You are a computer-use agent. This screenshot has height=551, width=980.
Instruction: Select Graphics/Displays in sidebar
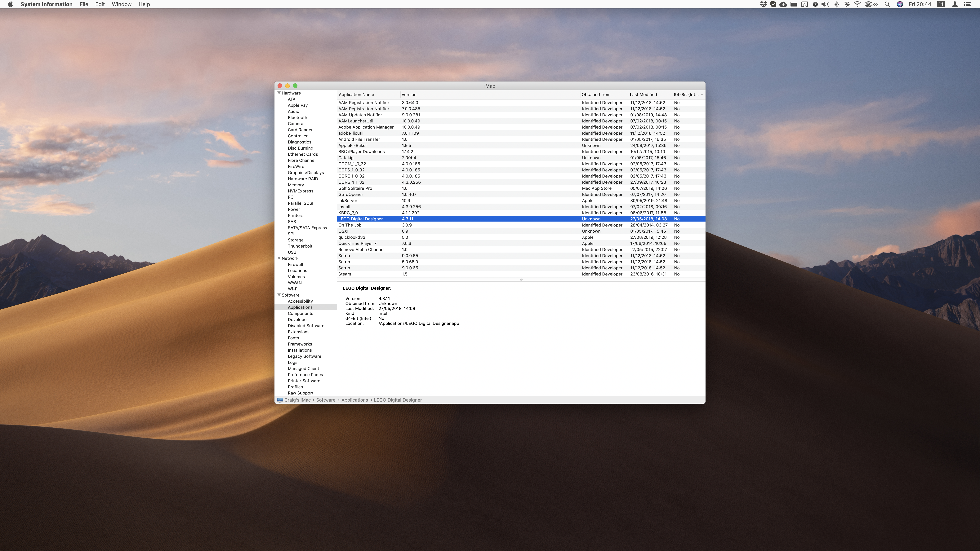coord(305,173)
